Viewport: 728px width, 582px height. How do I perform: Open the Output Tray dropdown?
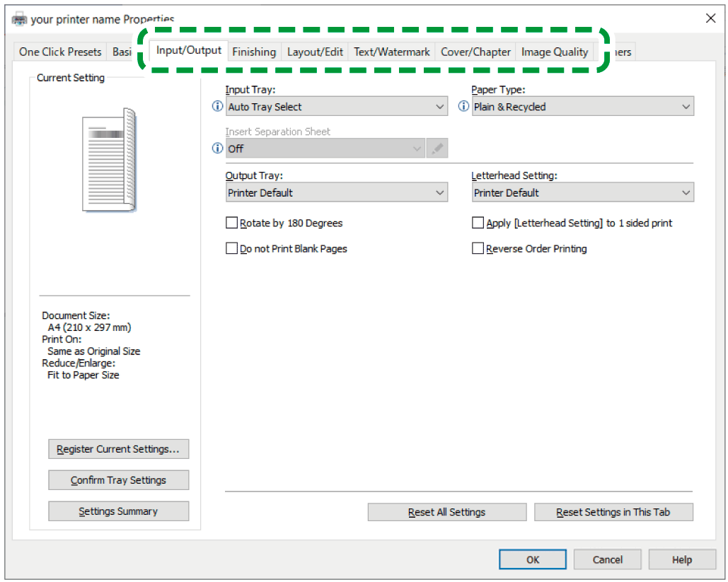point(336,192)
